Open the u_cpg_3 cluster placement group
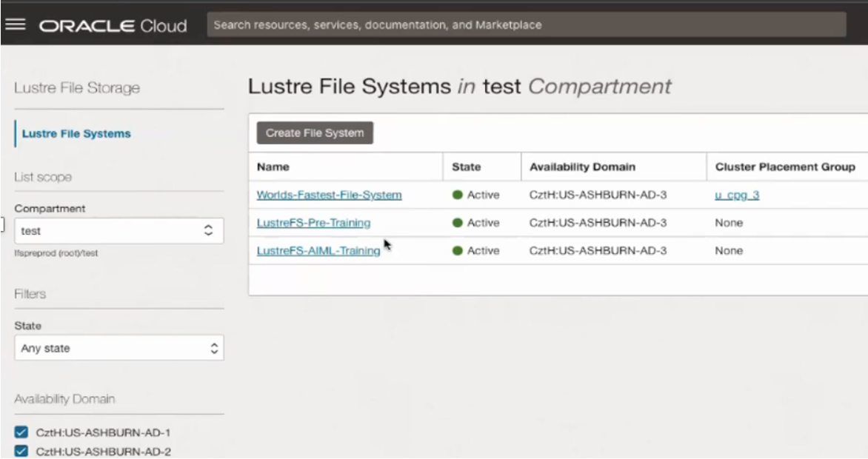This screenshot has width=868, height=459. (x=738, y=195)
